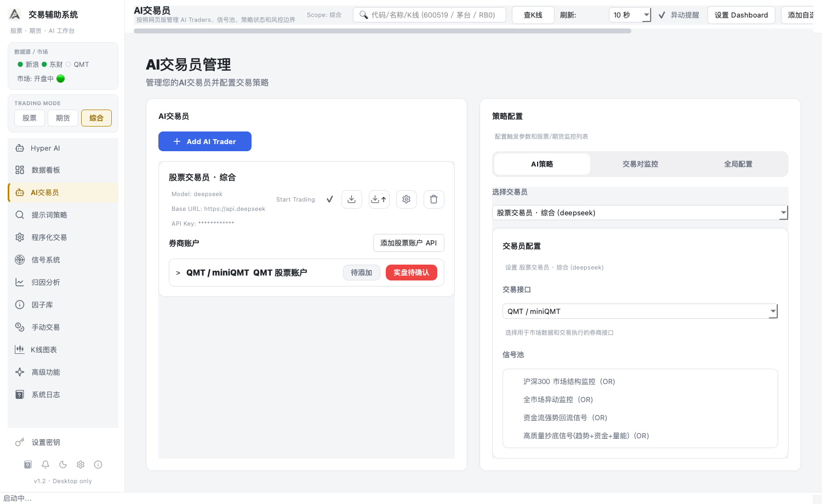Open the 选择交易员 dropdown
Viewport: 822px width, 504px height.
click(x=640, y=213)
